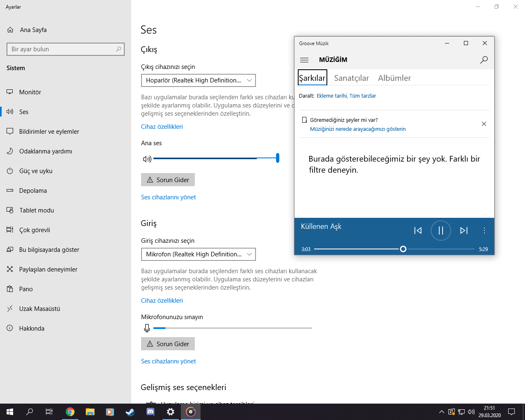This screenshot has width=525, height=420.
Task: Click the song title Küllenen Aşk
Action: click(321, 226)
